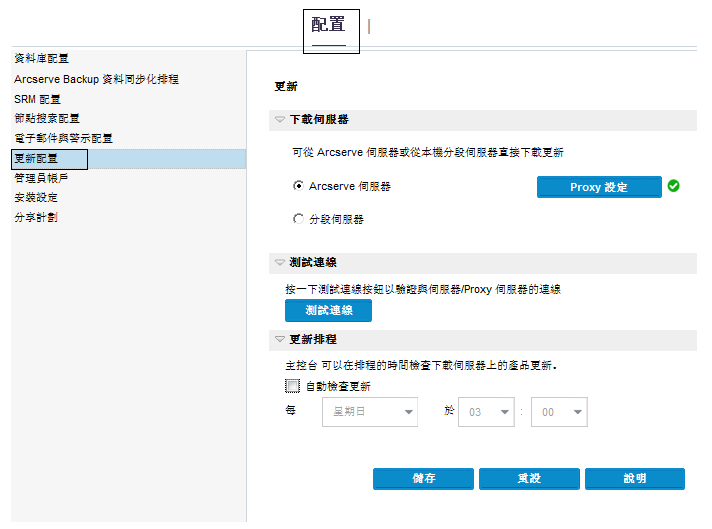Switch to the 配置 tab
Viewport: 712px width, 529px height.
329,25
